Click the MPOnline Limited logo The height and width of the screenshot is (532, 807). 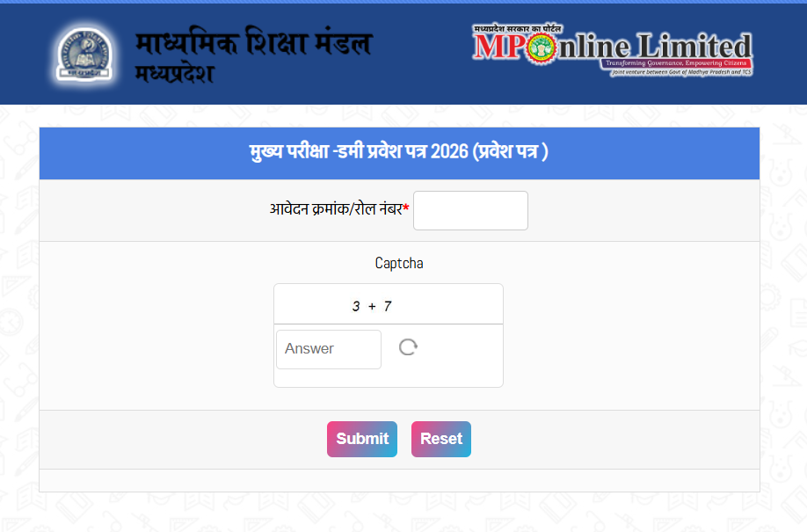[x=613, y=50]
